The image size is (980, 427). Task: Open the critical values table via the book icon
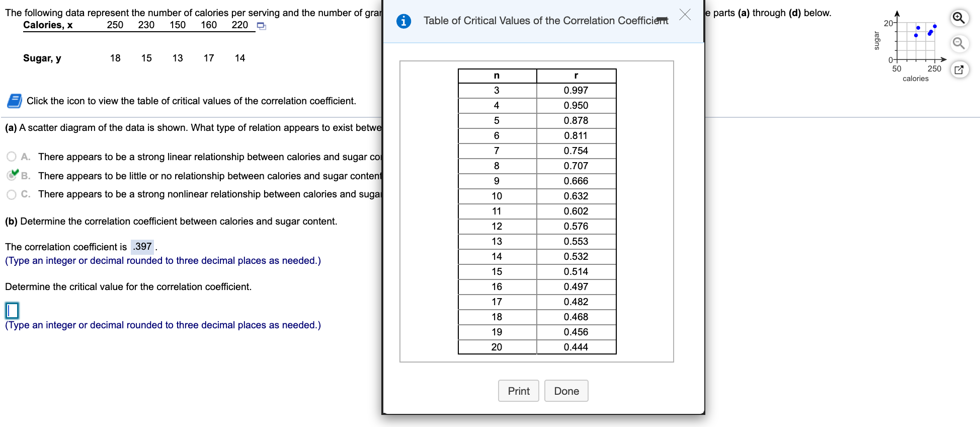14,101
